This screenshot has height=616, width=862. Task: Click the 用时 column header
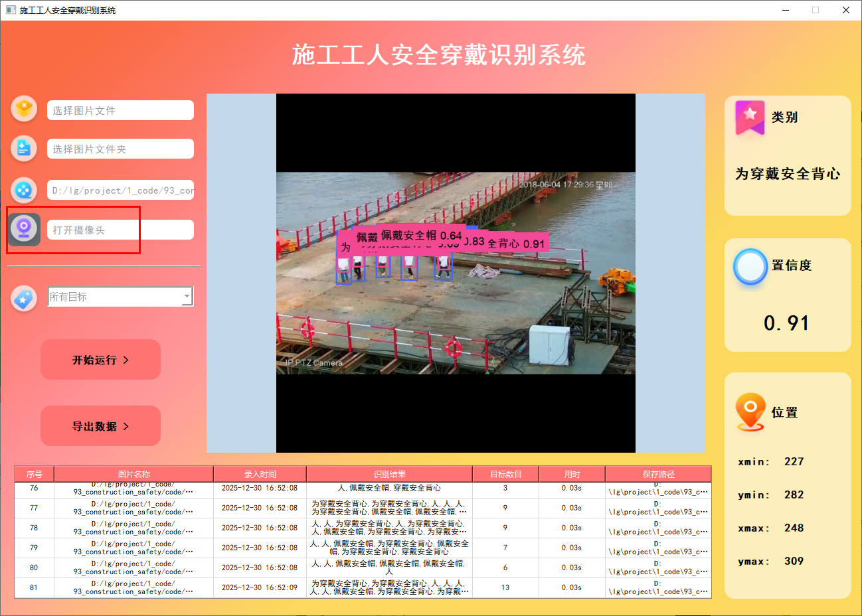[572, 474]
